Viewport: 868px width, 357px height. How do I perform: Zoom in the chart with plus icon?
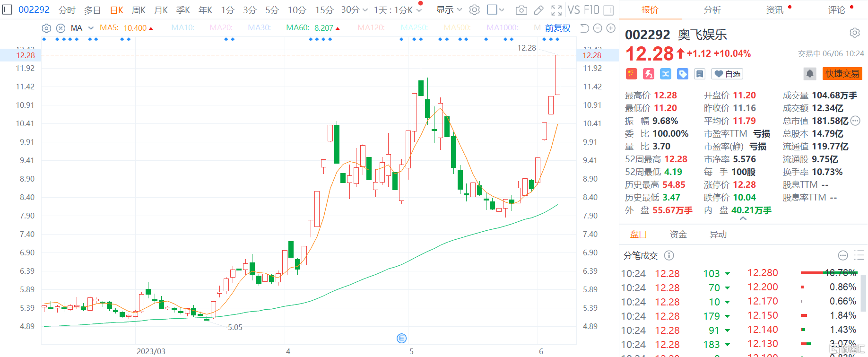tap(611, 28)
